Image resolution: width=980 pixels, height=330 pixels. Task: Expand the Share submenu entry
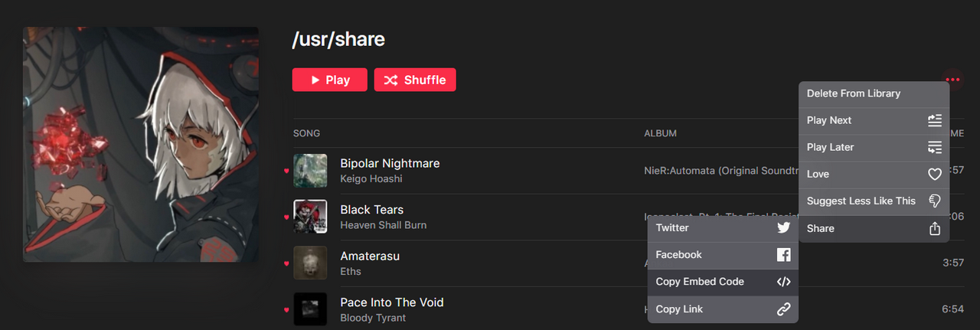pyautogui.click(x=821, y=228)
